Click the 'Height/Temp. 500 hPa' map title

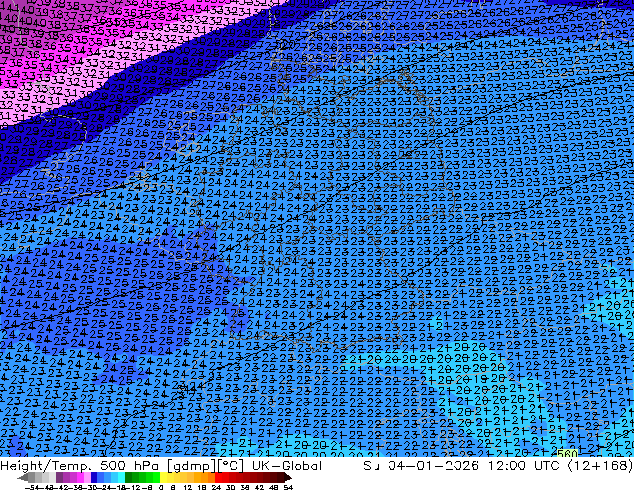tap(80, 466)
